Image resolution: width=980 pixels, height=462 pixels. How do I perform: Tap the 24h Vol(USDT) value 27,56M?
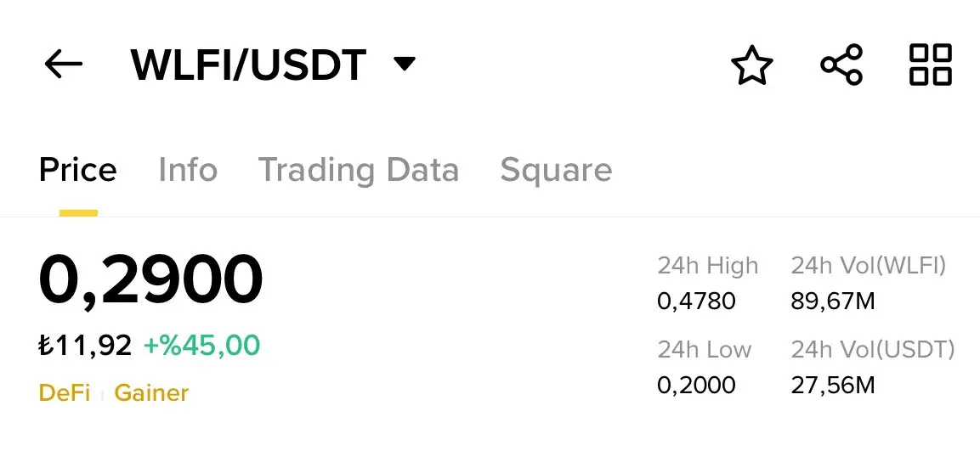[832, 386]
